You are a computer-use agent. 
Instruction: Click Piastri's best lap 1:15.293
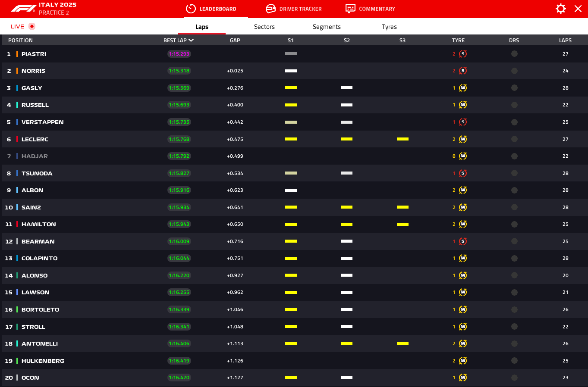tap(179, 54)
